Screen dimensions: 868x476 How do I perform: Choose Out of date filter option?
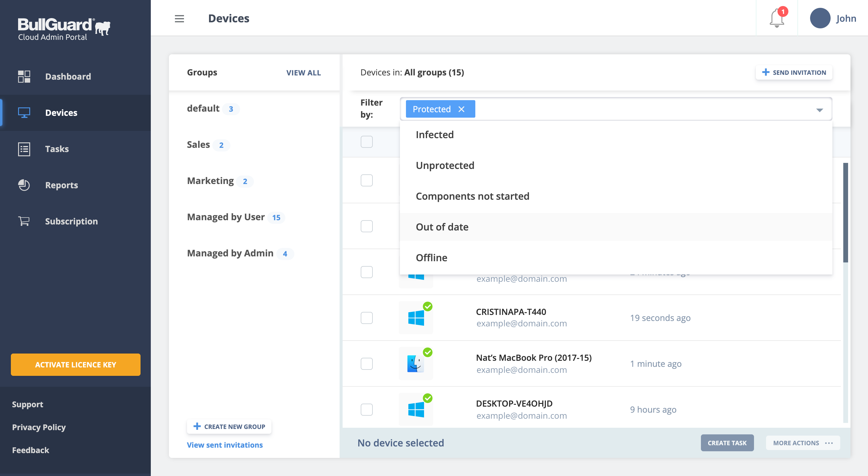point(442,227)
